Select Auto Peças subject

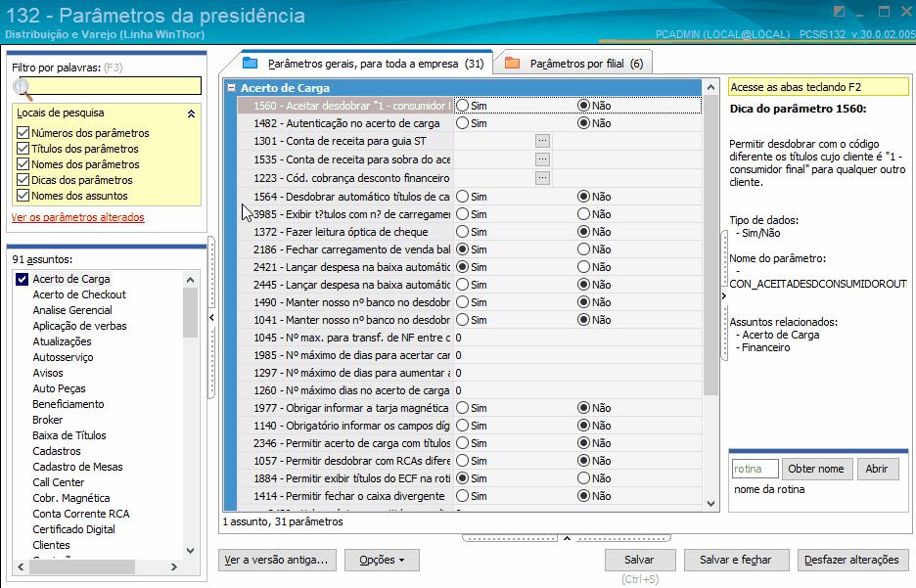[x=59, y=388]
